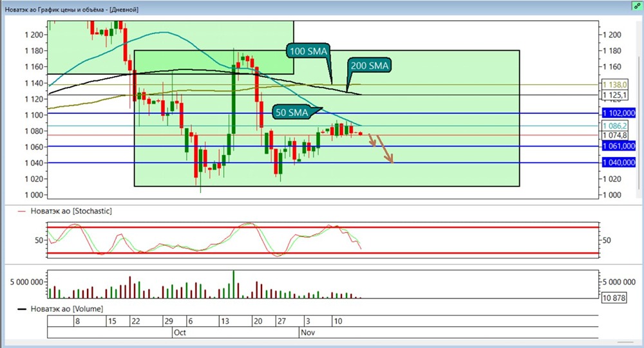The image size is (644, 348).
Task: Click the 1 074,8 current price label
Action: click(614, 136)
